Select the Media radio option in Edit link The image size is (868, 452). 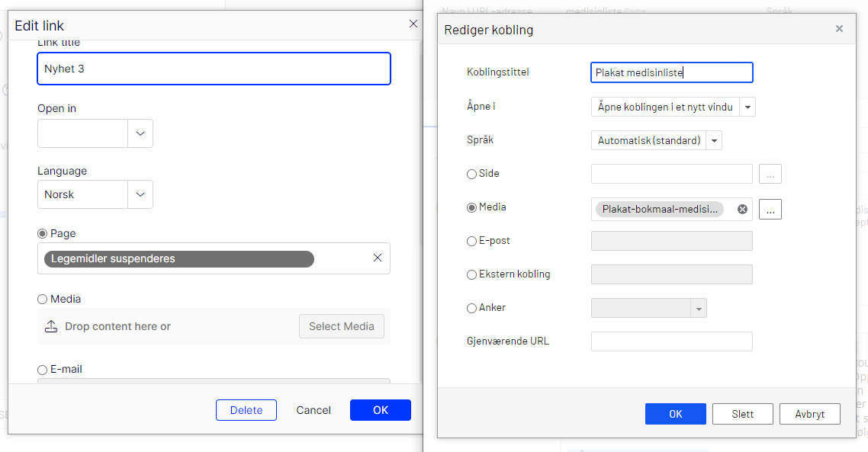[43, 300]
